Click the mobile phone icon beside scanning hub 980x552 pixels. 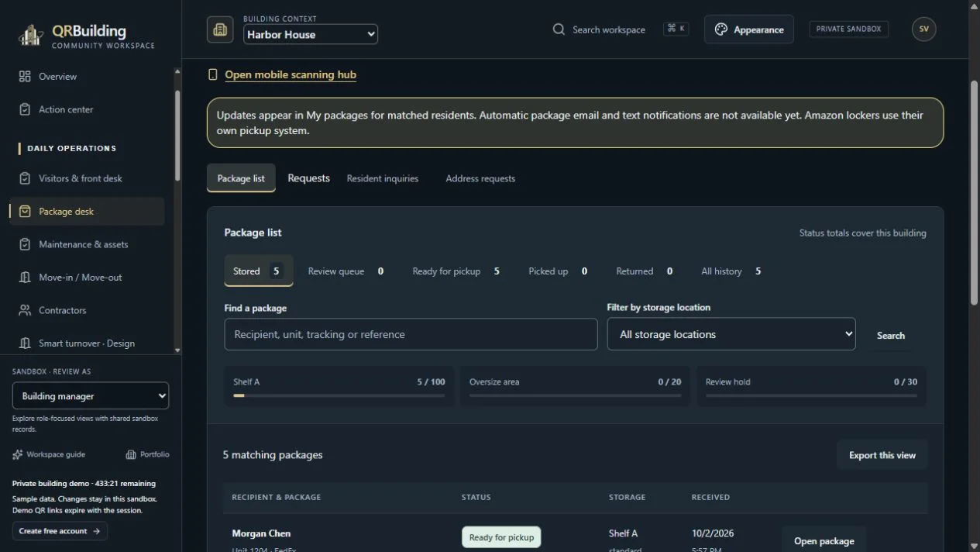click(213, 74)
